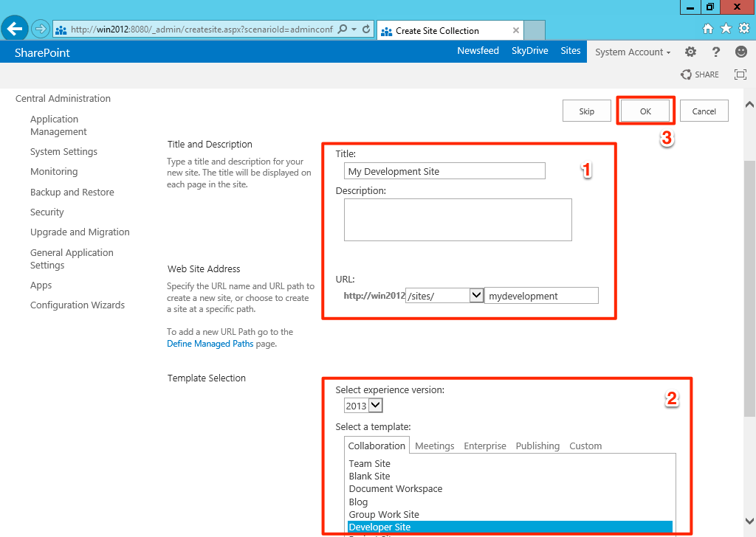756x537 pixels.
Task: Open a new blank browser tab
Action: click(x=535, y=30)
